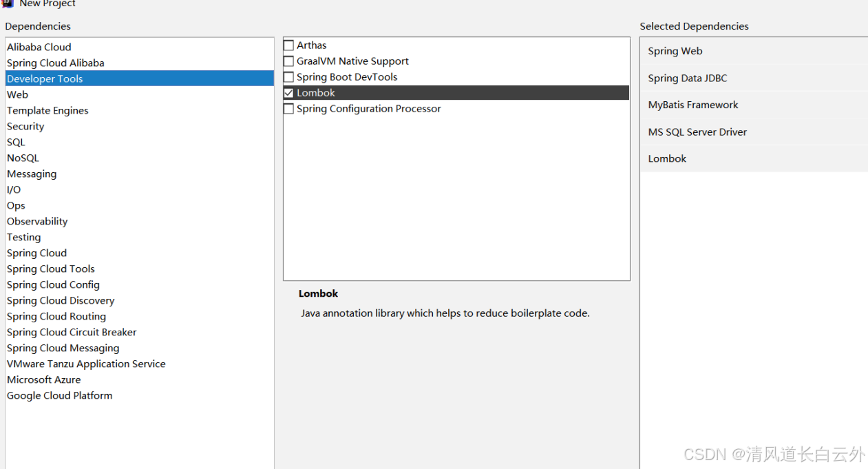Select Observability category

[x=139, y=221]
